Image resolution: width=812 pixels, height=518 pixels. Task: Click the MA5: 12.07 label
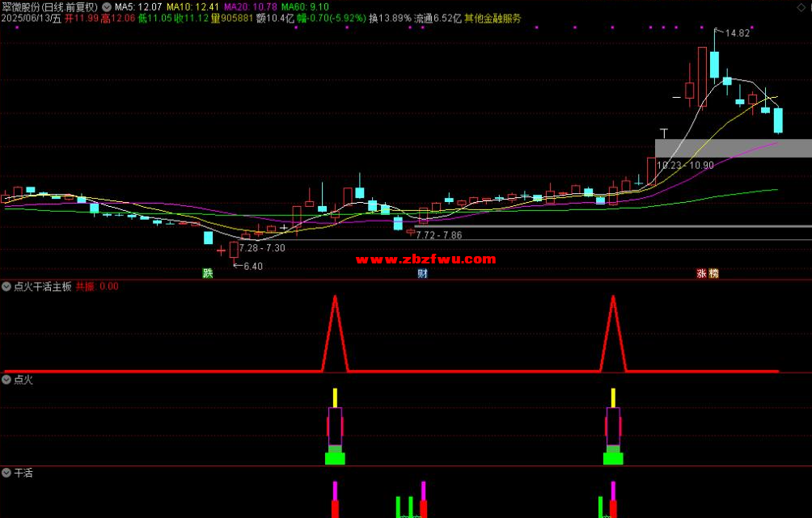click(x=138, y=7)
